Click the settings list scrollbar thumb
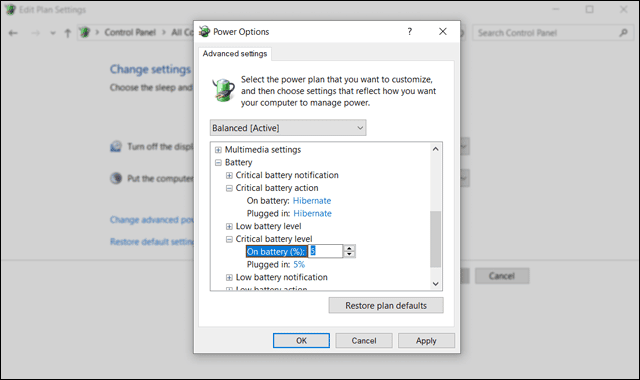 point(436,239)
